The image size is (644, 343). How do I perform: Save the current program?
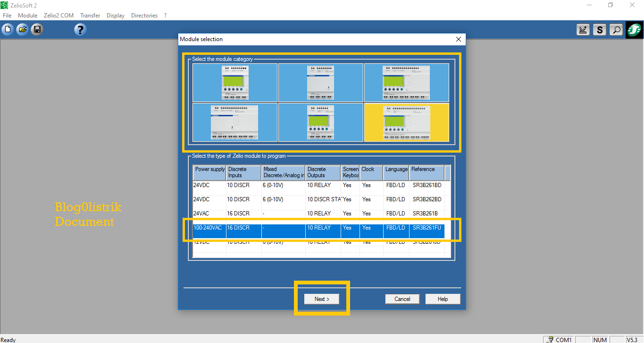click(x=37, y=29)
